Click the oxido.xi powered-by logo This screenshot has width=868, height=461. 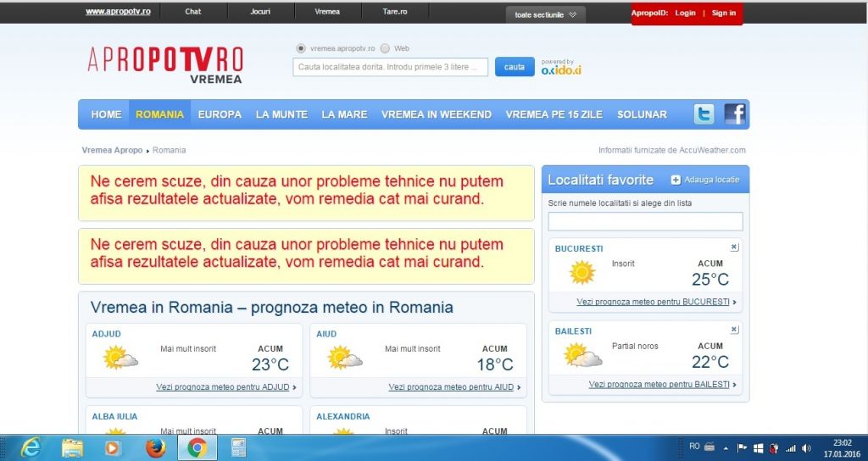(x=561, y=68)
